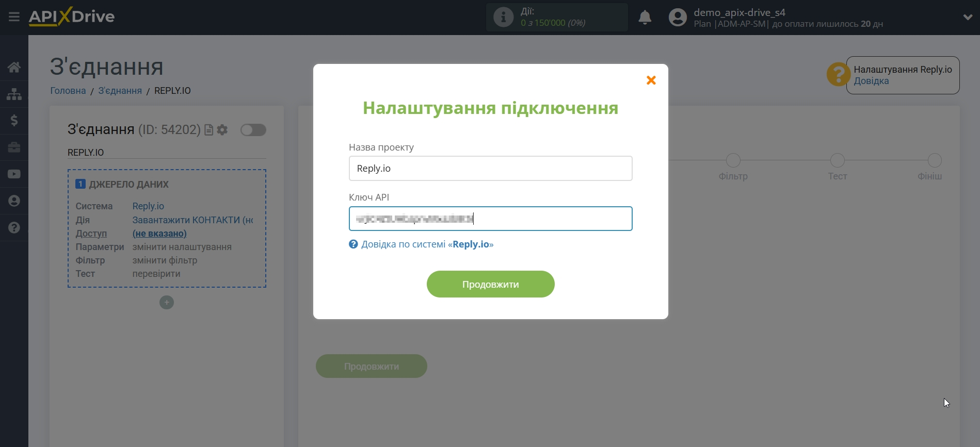
Task: Click the Reply.io system link
Action: (148, 206)
